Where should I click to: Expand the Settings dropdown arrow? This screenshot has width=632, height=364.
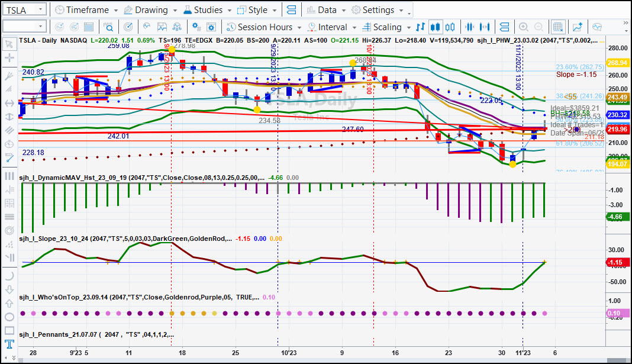(401, 10)
